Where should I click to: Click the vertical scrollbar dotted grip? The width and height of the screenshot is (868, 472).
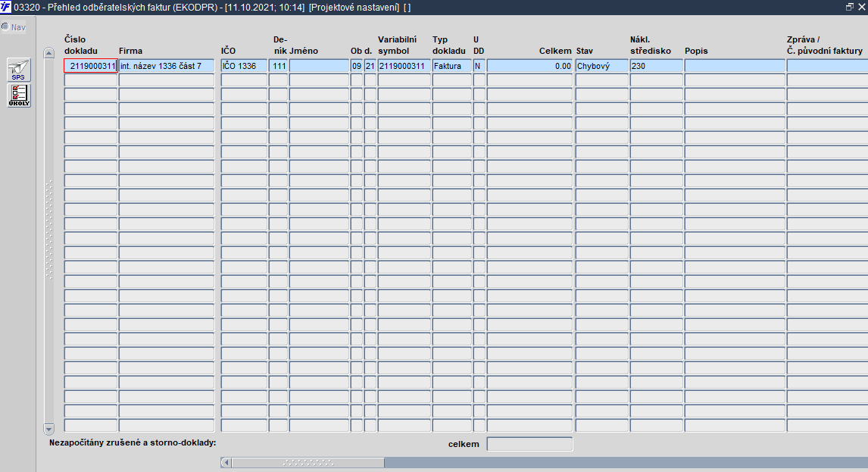click(48, 230)
